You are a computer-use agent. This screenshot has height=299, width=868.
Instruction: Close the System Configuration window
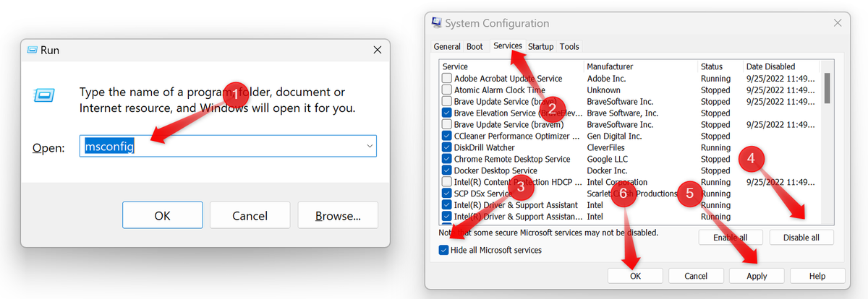838,24
